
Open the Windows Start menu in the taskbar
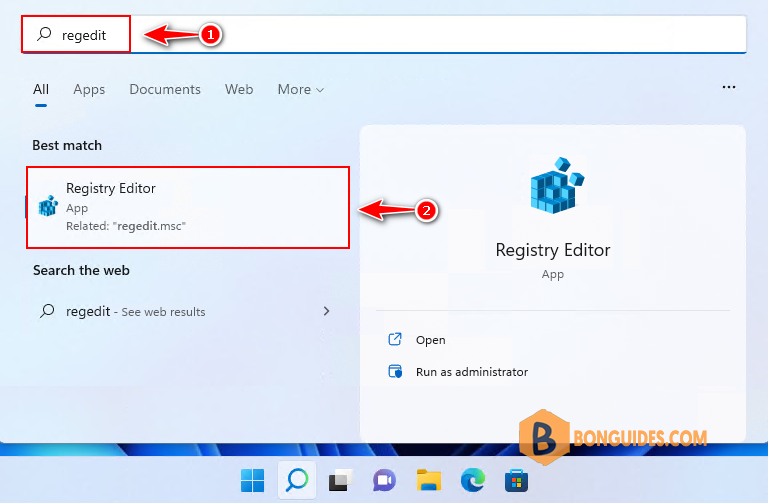pyautogui.click(x=253, y=480)
